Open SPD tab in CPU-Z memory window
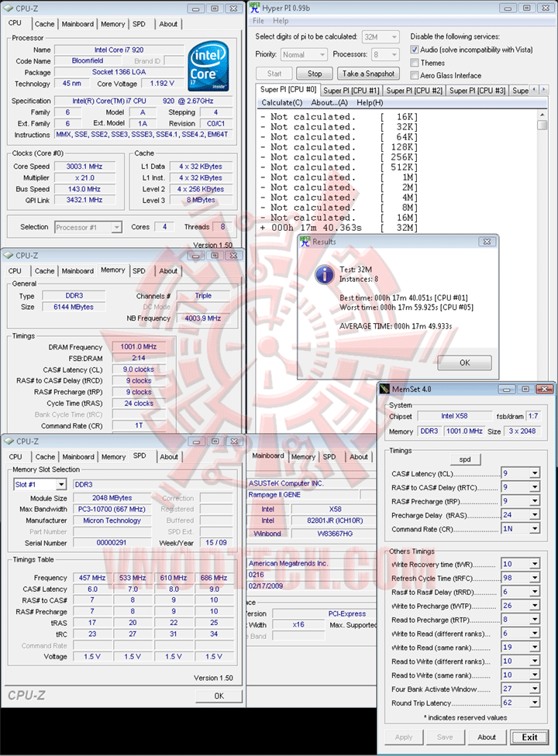 point(139,271)
